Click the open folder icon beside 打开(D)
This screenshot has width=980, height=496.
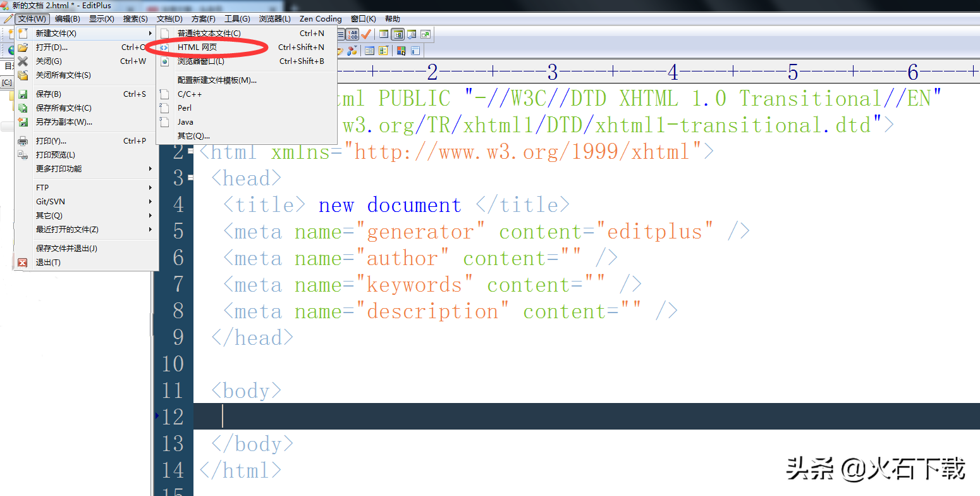tap(23, 47)
